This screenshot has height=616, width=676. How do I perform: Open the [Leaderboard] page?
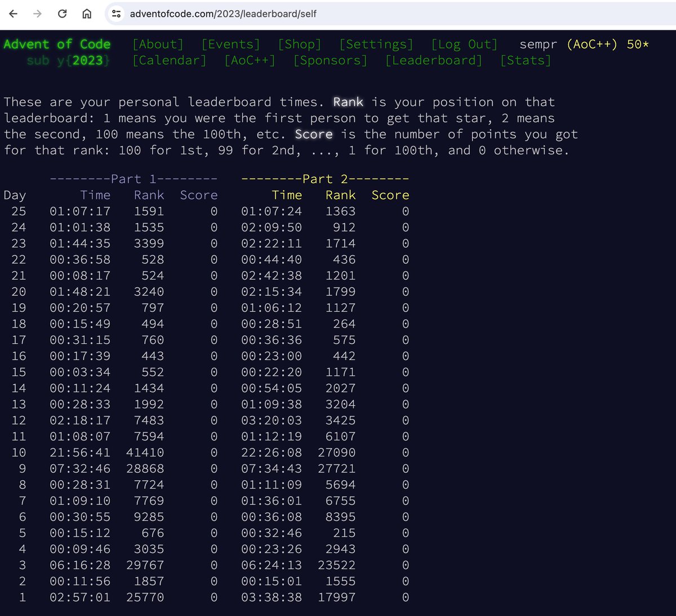point(434,60)
